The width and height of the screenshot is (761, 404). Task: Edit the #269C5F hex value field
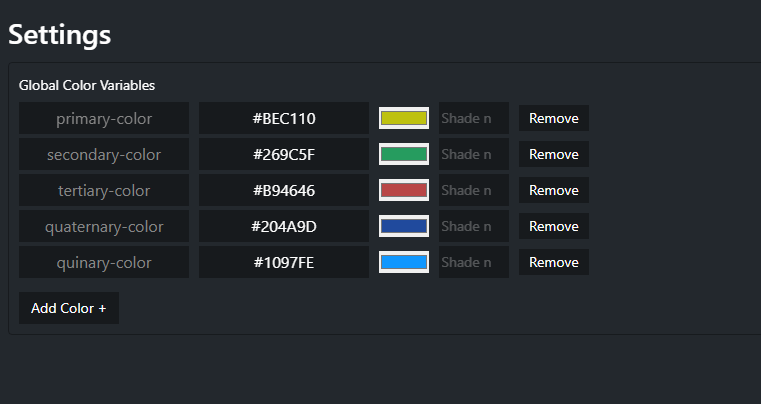click(284, 154)
